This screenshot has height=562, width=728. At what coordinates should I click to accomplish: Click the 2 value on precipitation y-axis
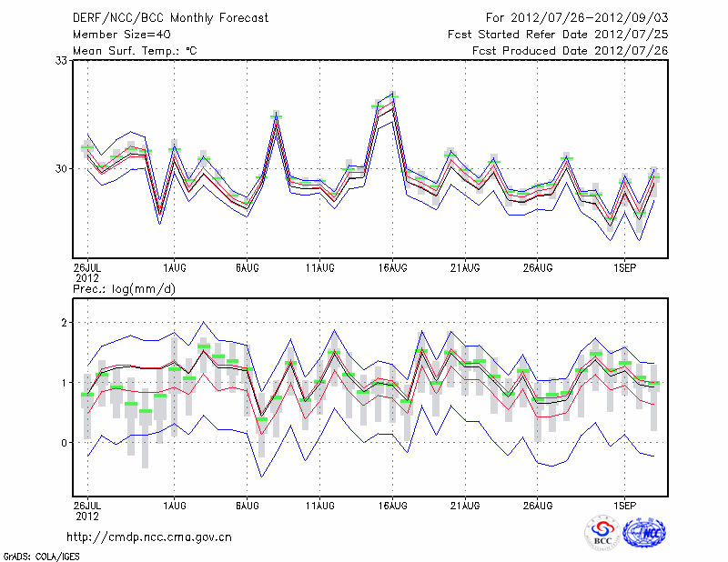tap(66, 323)
